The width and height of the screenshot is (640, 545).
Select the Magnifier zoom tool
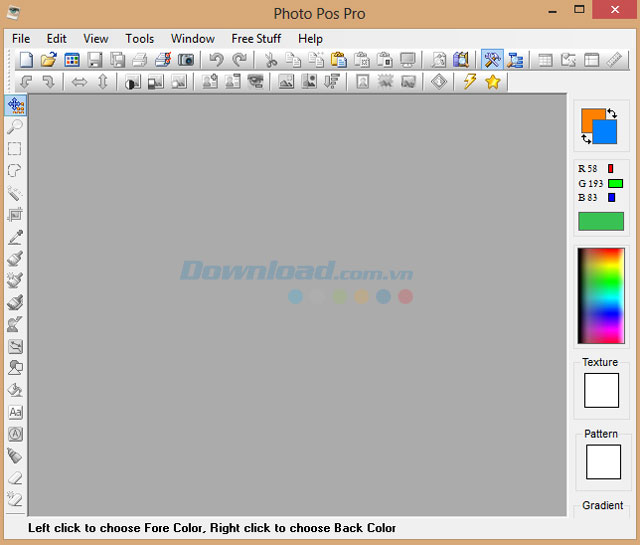[x=15, y=127]
